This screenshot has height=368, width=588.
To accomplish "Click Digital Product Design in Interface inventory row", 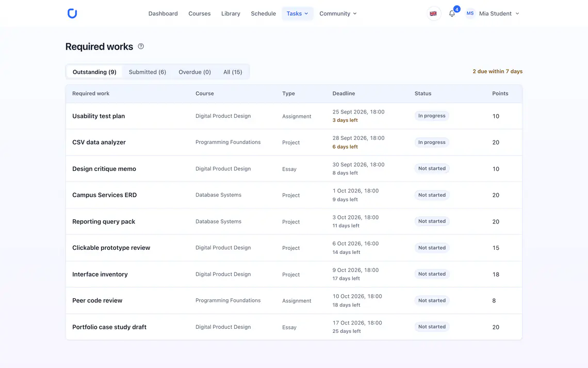I will click(223, 274).
